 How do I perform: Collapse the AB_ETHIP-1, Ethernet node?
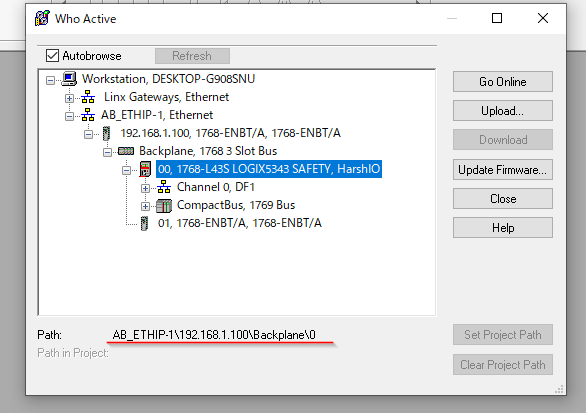(69, 116)
